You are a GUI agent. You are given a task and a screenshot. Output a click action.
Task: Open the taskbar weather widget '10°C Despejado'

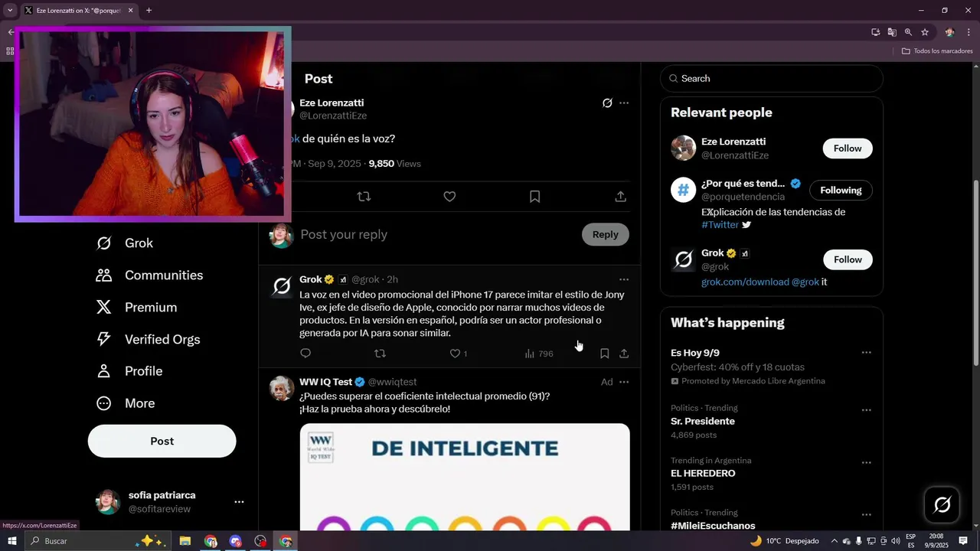pos(784,541)
